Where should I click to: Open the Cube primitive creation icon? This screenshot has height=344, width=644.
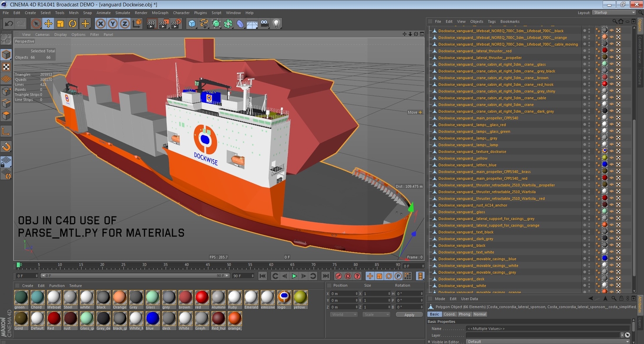tap(192, 23)
